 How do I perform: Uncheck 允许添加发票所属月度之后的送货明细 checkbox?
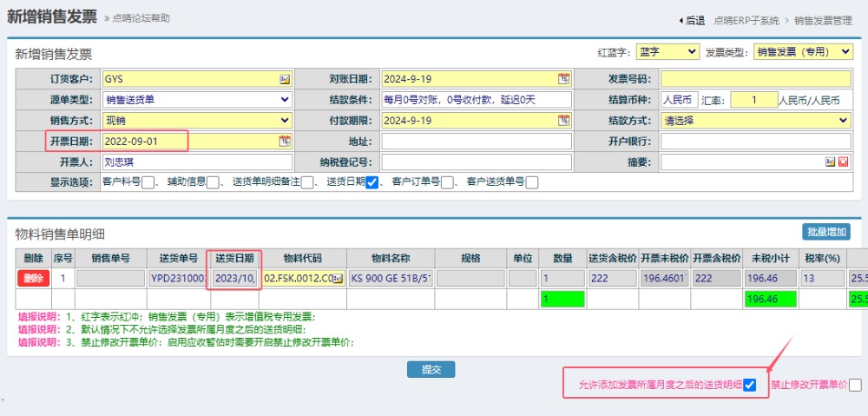pos(750,385)
